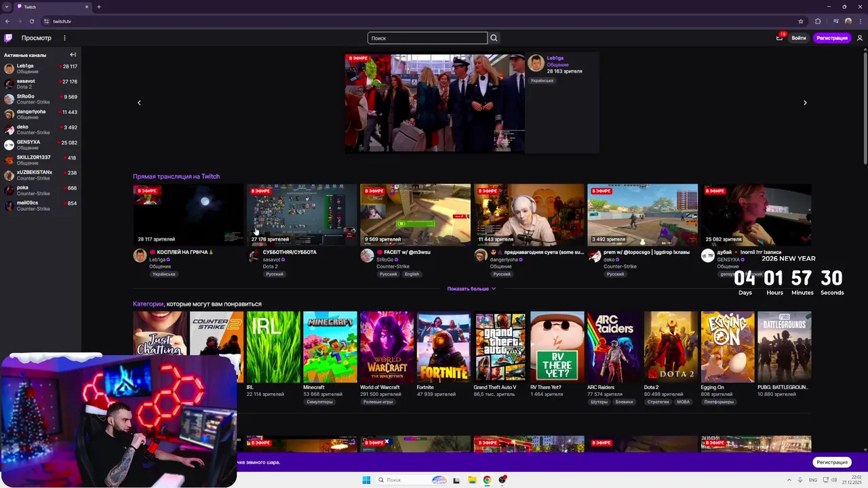Viewport: 868px width, 488px height.
Task: Open GENSYXA channel in sidebar
Action: [41, 144]
